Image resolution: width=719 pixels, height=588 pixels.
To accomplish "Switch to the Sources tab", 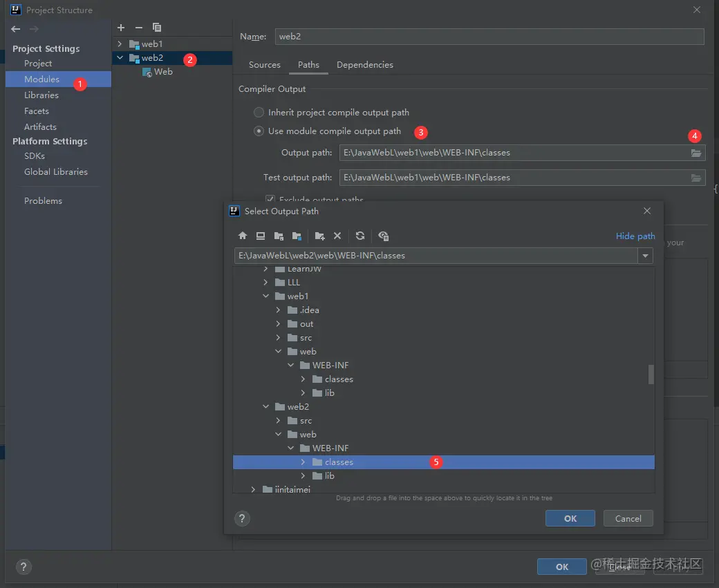I will [x=265, y=65].
